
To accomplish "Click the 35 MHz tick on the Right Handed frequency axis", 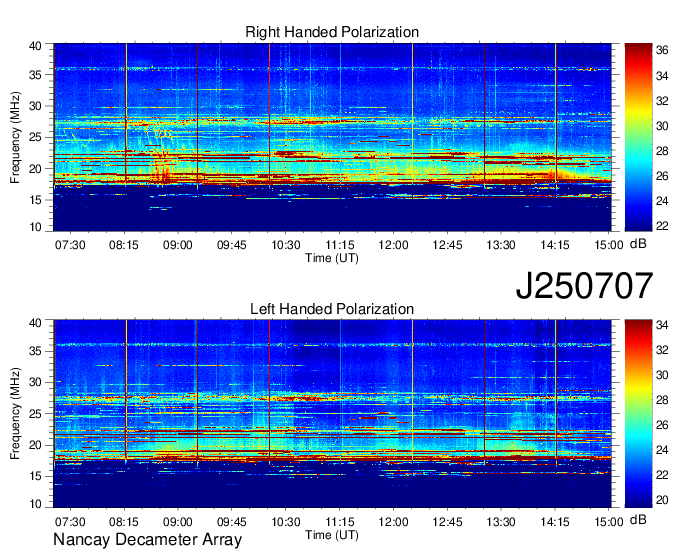I will [35, 75].
